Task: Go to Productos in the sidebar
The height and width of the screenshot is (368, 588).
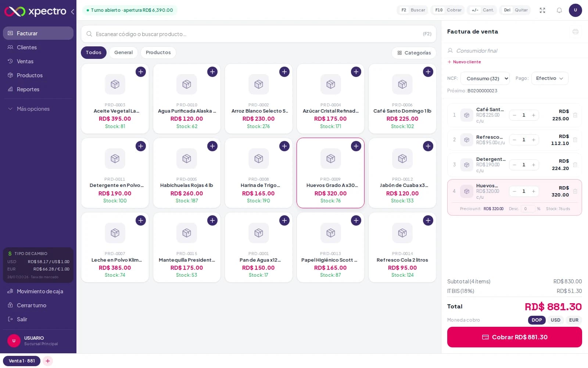Action: (x=38, y=75)
